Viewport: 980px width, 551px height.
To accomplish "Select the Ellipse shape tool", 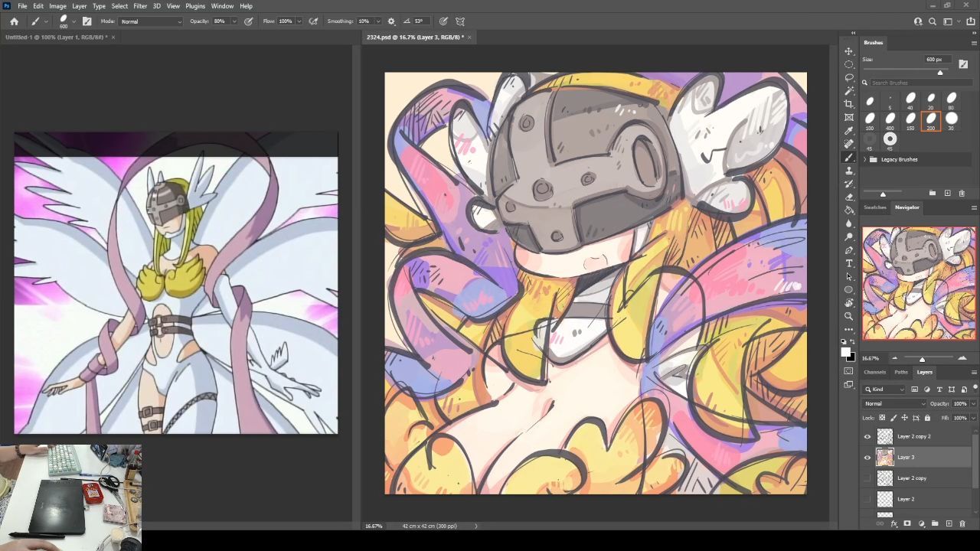I will pyautogui.click(x=848, y=290).
